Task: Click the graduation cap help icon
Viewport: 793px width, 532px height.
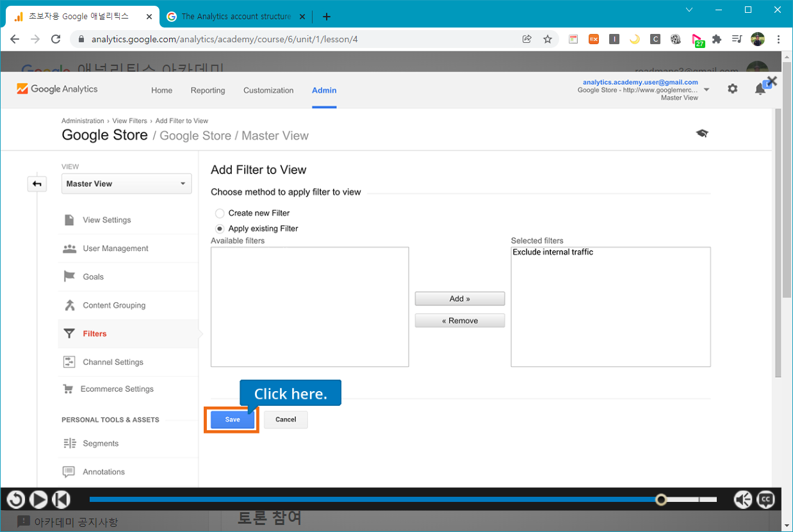Action: [702, 133]
